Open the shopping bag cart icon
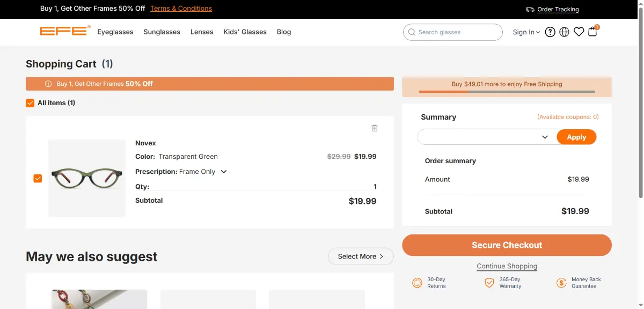This screenshot has height=309, width=644. pyautogui.click(x=592, y=32)
